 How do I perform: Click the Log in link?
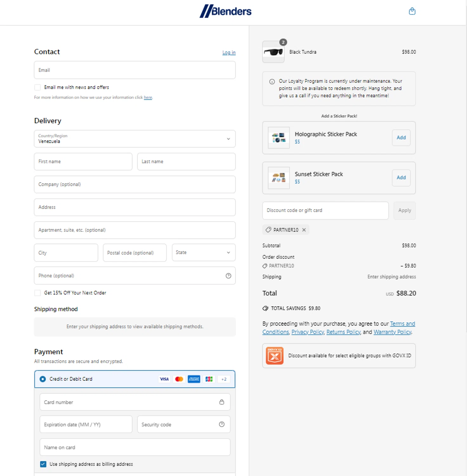229,52
